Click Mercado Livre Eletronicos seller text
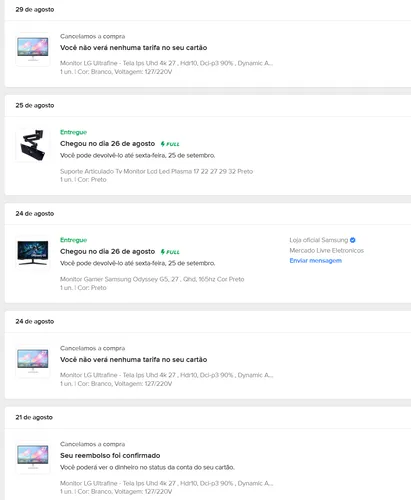 326,250
